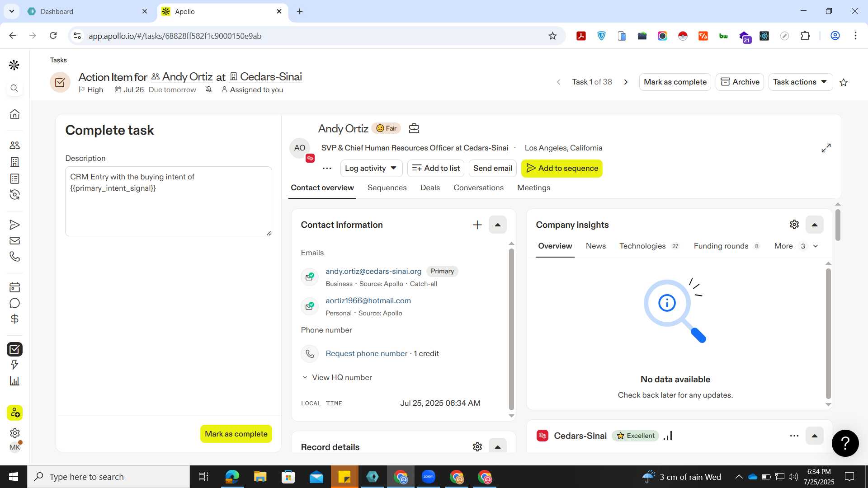Expand View HQ number

tap(337, 378)
